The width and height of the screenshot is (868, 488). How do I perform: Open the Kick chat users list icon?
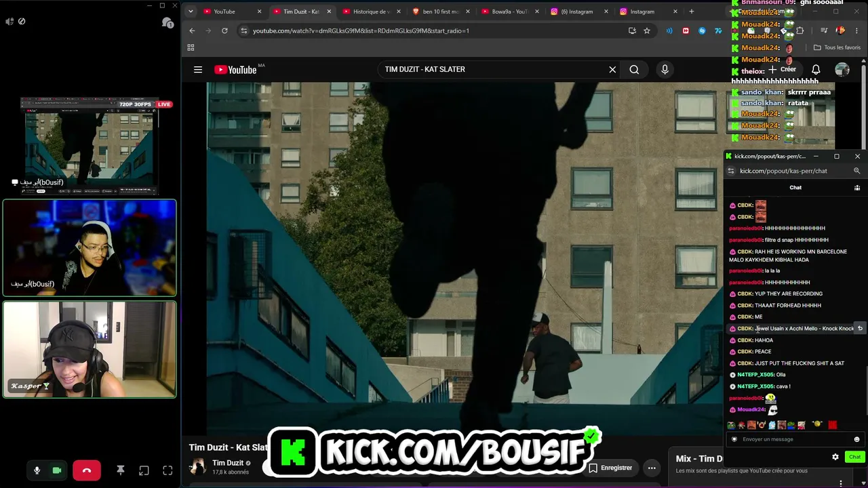click(x=857, y=188)
